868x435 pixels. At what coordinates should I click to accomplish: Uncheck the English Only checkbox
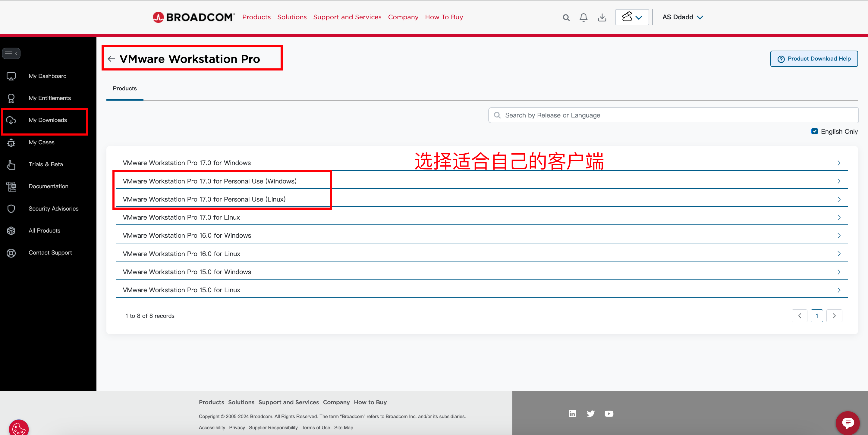click(x=814, y=131)
